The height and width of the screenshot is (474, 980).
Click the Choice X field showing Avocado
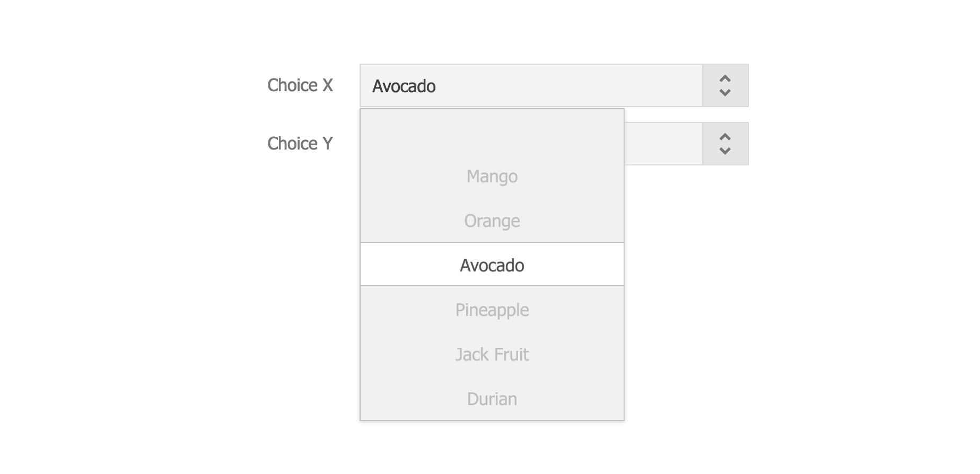click(x=531, y=85)
